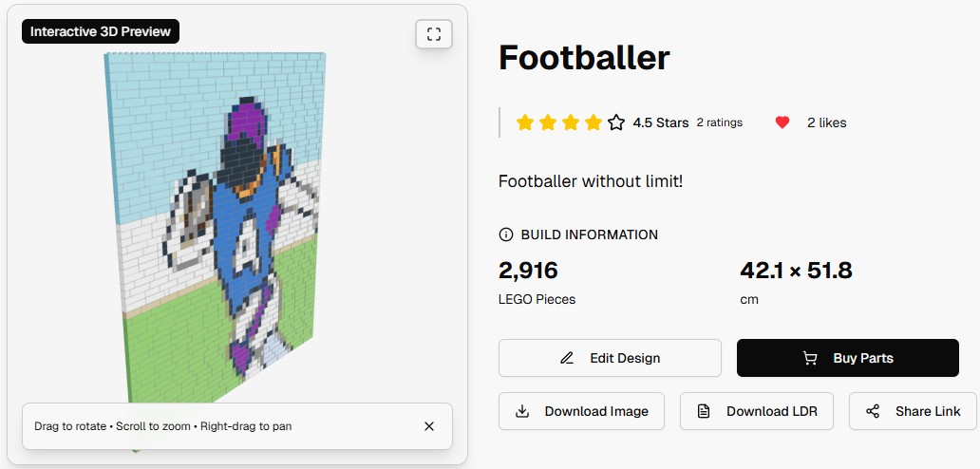Click the fifth empty rating star
Screen dimensions: 980x469
coord(616,122)
